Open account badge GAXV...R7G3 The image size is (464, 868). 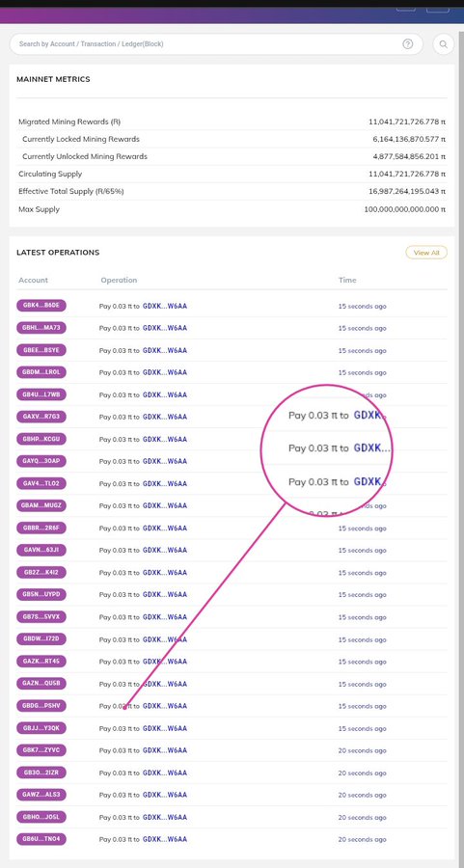41,417
